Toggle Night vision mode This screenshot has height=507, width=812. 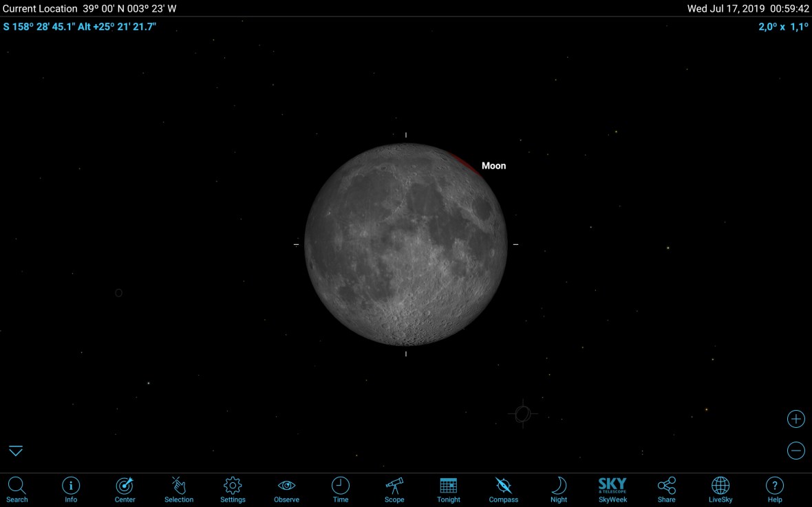[559, 489]
